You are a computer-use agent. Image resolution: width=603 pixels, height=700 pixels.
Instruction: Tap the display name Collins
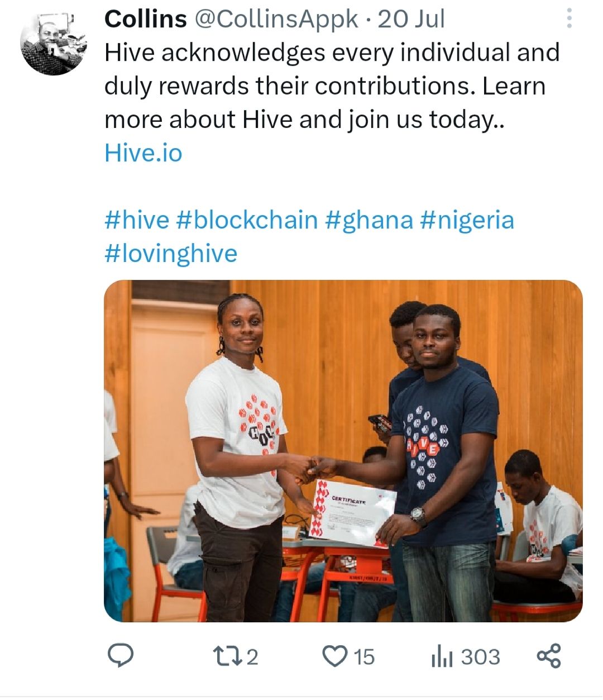146,19
